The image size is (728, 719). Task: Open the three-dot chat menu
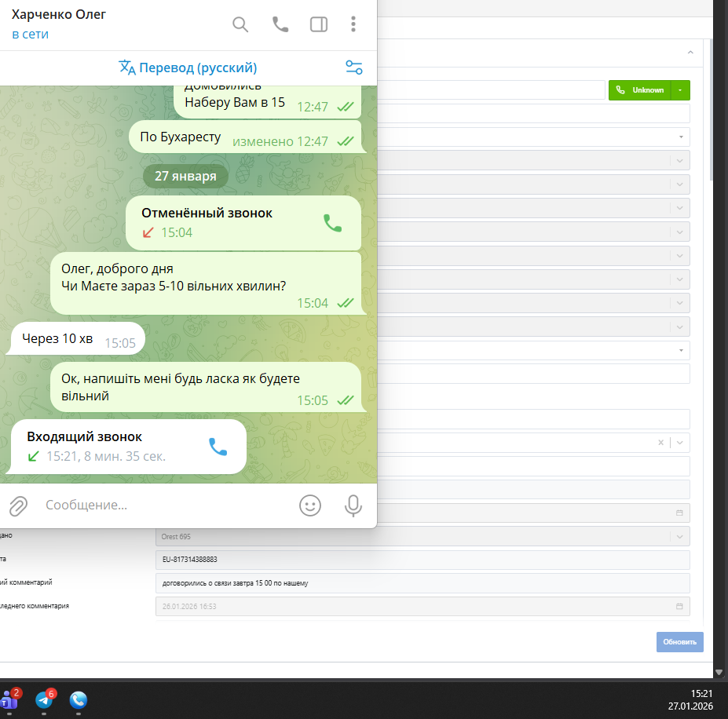[353, 24]
